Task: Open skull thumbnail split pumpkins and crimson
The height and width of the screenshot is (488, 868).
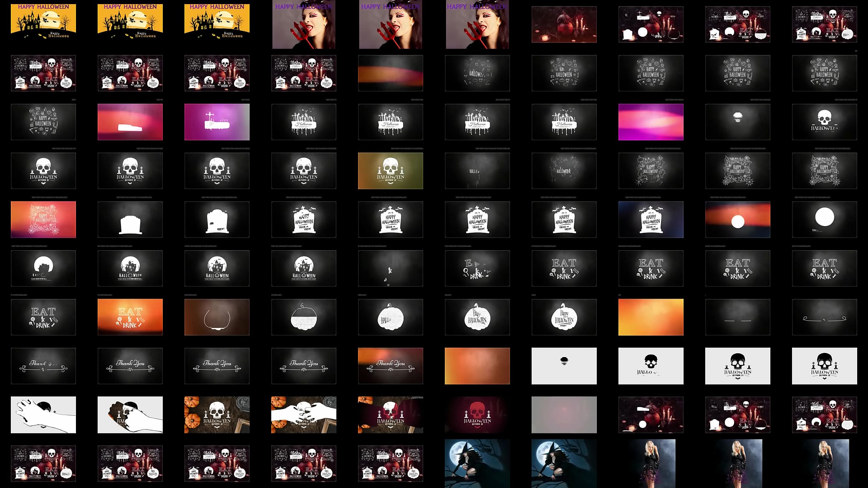Action: click(391, 415)
